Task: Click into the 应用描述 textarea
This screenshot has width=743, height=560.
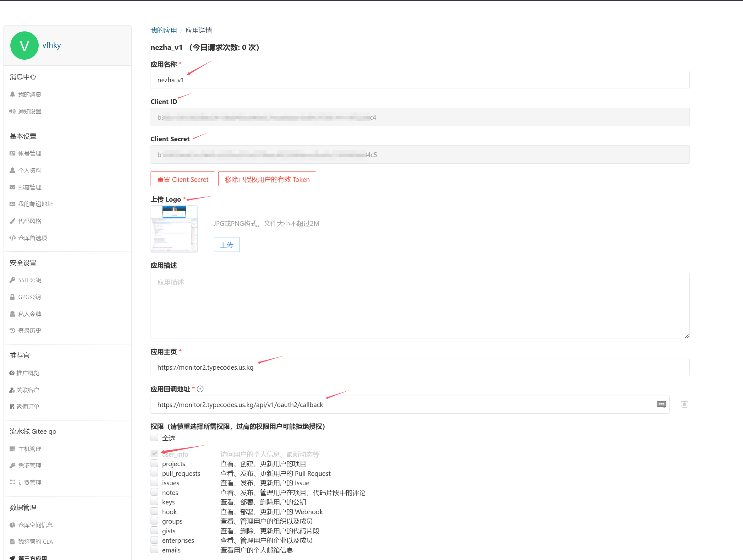Action: pos(420,306)
